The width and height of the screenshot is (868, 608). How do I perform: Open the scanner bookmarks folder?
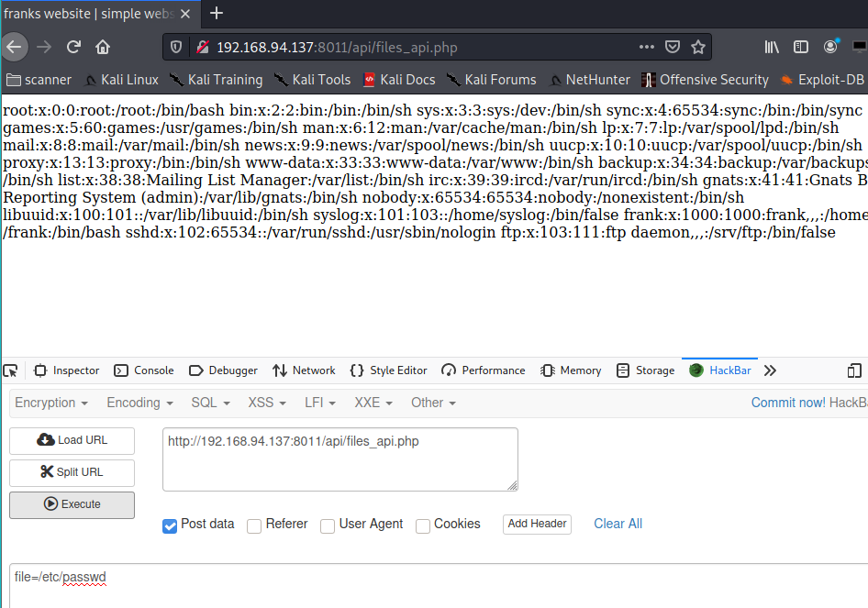pyautogui.click(x=39, y=80)
